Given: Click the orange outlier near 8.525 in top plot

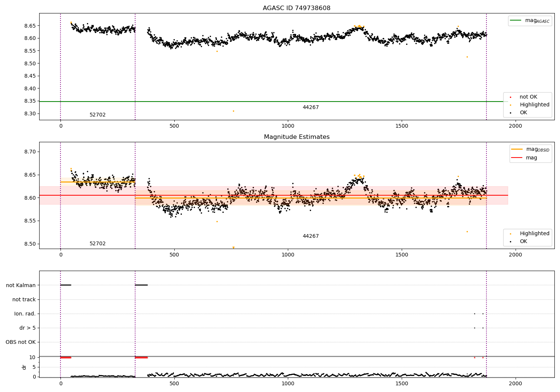Looking at the screenshot, I should 467,57.
